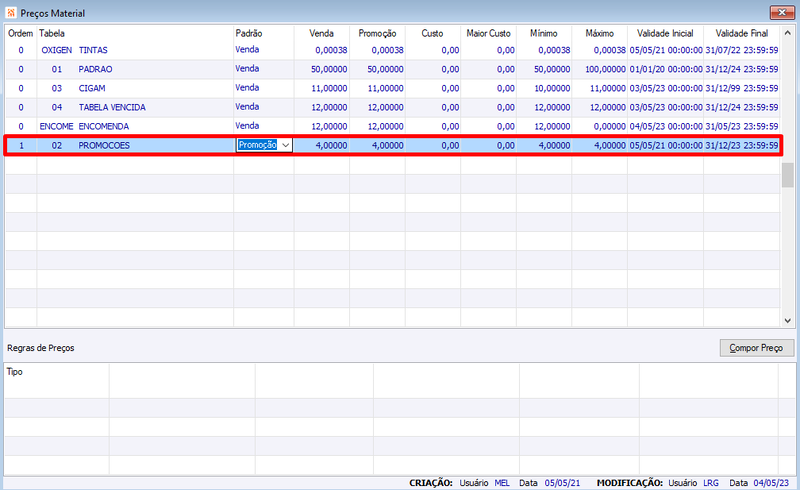Open the Padrão dropdown in PROMOCOES row
The width and height of the screenshot is (800, 490).
286,145
